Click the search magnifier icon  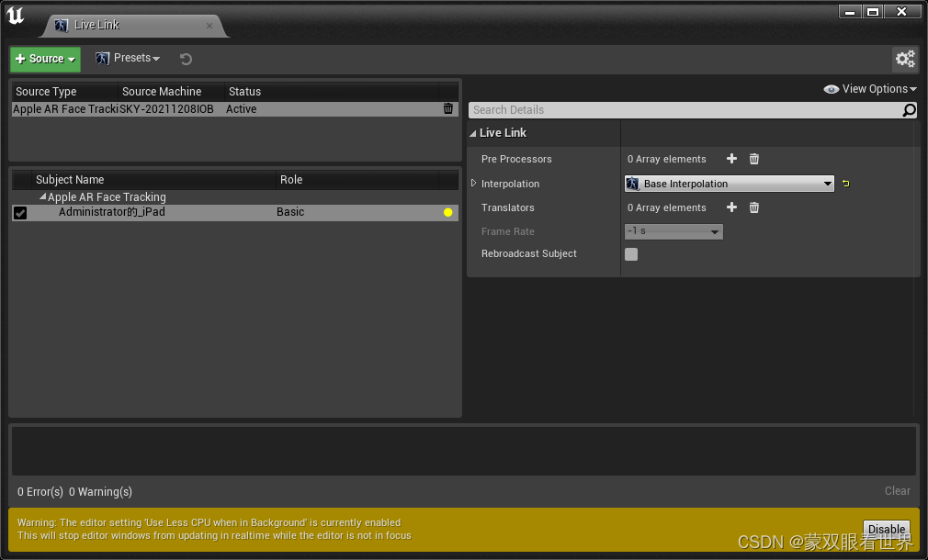click(909, 110)
